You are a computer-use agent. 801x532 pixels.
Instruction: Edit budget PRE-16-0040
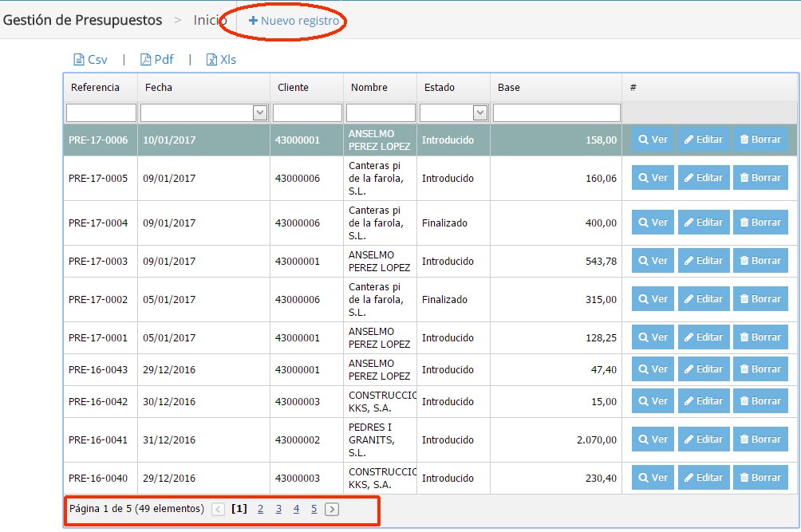pos(704,478)
